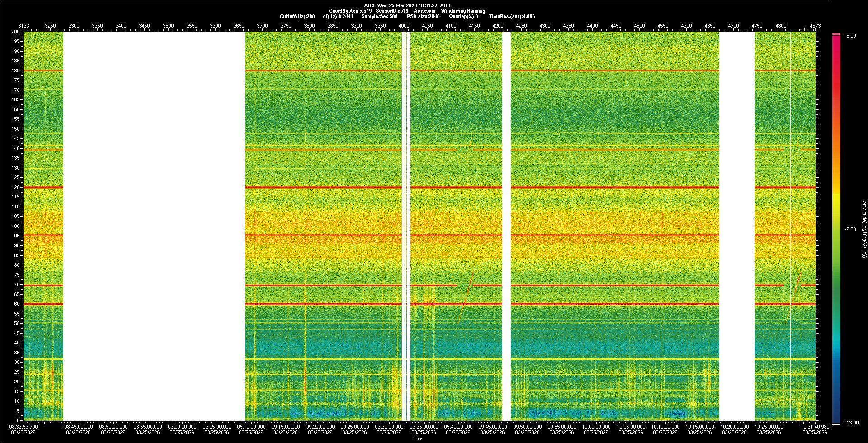Click the -5.00 label at colorbar top
The image size is (868, 443).
[x=850, y=36]
